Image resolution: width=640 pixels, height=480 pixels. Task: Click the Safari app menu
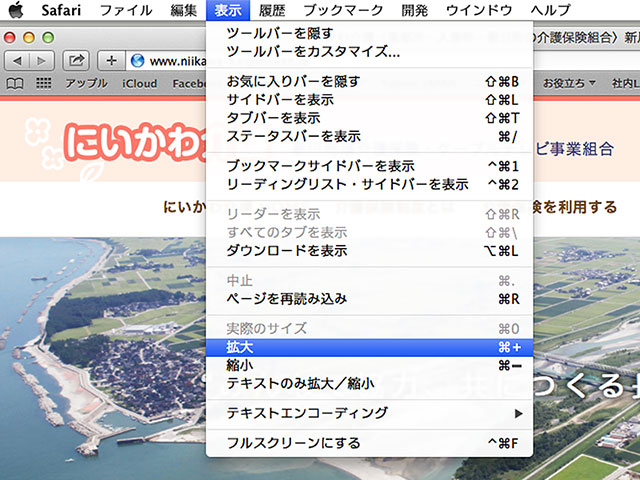pos(61,10)
